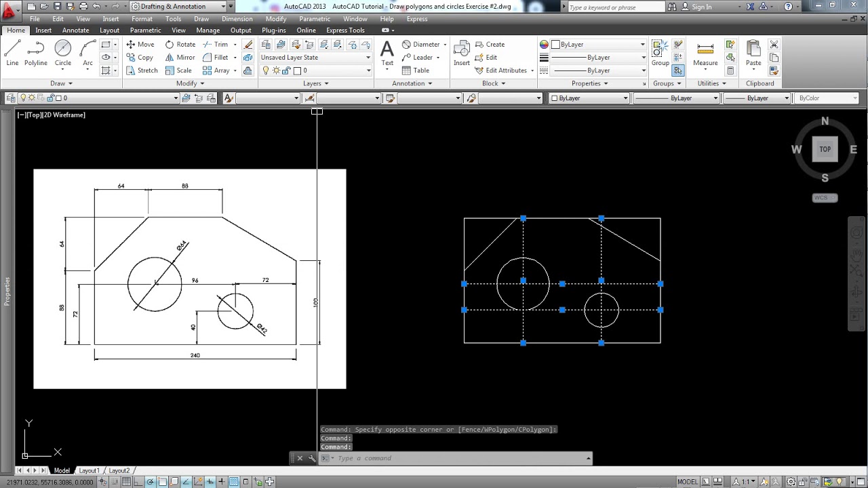Toggle group selection on/off button

click(677, 70)
